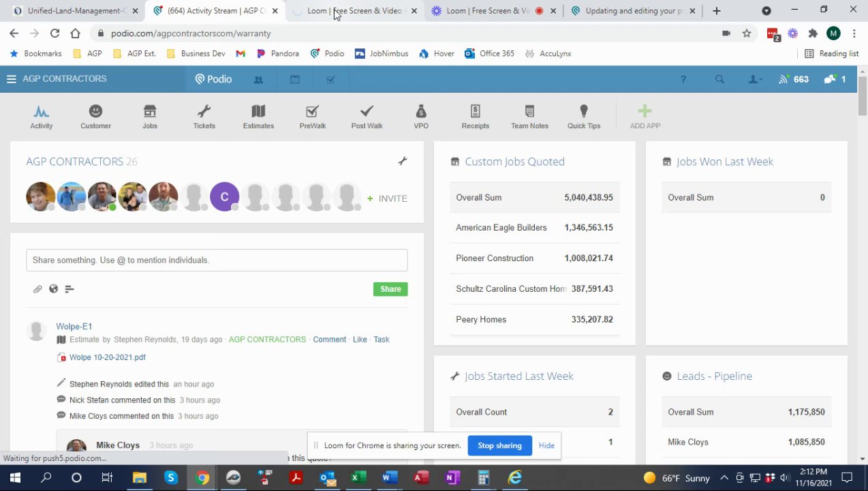Open the Post Walk app
The height and width of the screenshot is (491, 868).
[367, 116]
